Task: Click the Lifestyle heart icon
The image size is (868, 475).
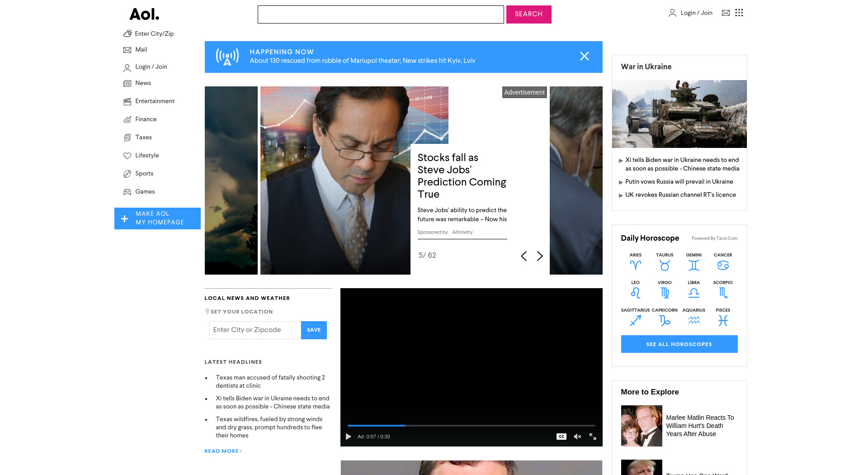Action: click(127, 156)
